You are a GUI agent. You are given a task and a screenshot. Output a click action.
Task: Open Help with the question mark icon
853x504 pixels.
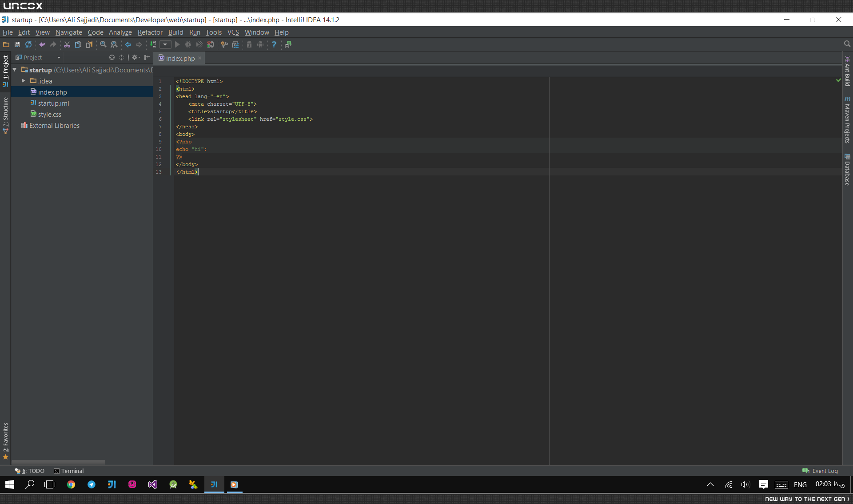(274, 44)
